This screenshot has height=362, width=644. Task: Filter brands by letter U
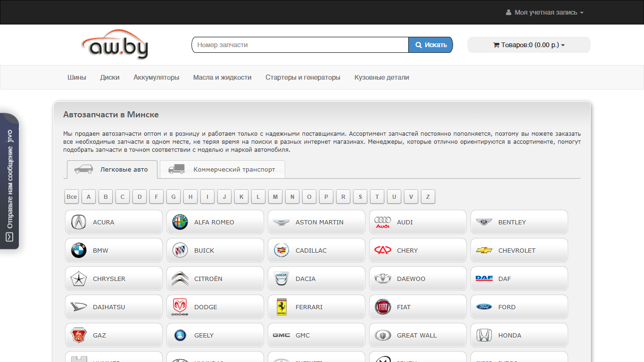click(394, 197)
